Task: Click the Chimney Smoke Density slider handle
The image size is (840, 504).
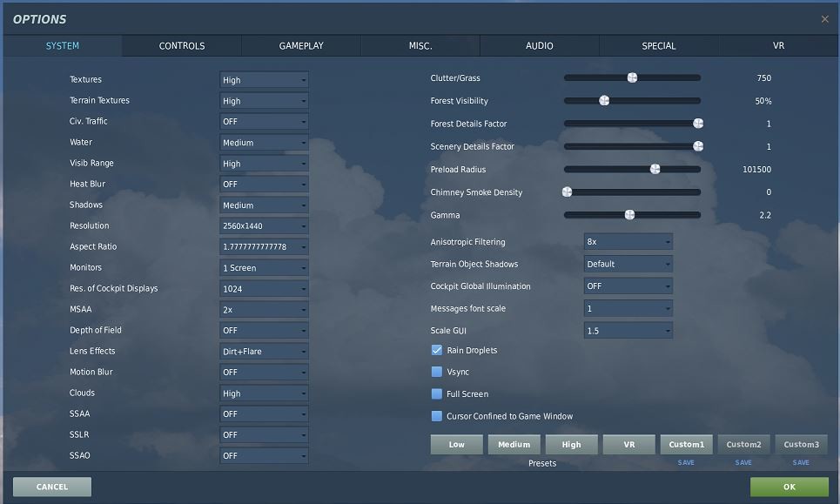Action: click(x=567, y=192)
